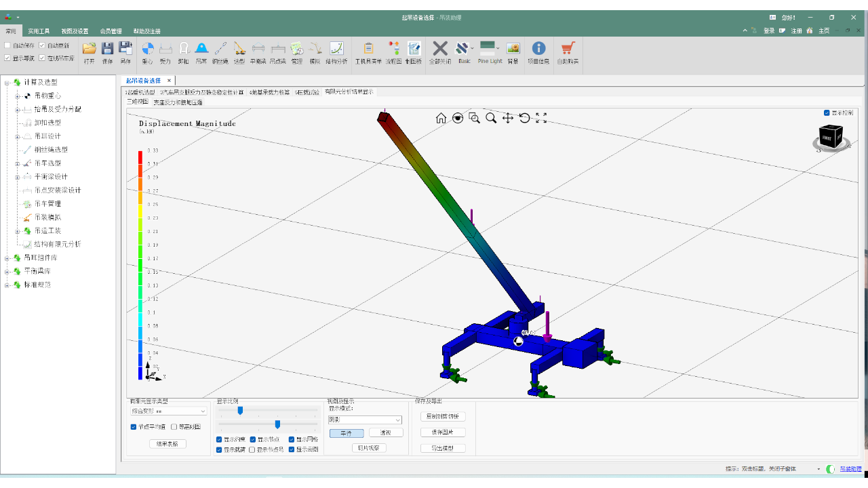Uncheck the 显示控制 checkbox

pos(827,113)
